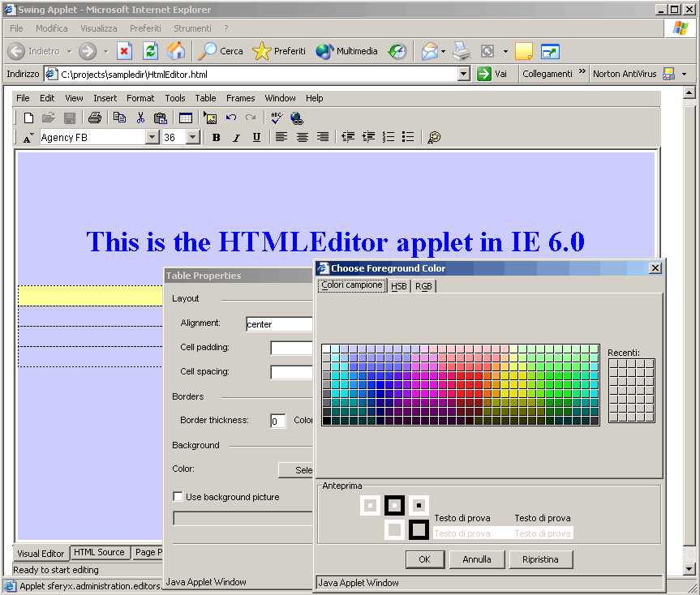Click OK in the color chooser
This screenshot has width=700, height=595.
pos(424,559)
